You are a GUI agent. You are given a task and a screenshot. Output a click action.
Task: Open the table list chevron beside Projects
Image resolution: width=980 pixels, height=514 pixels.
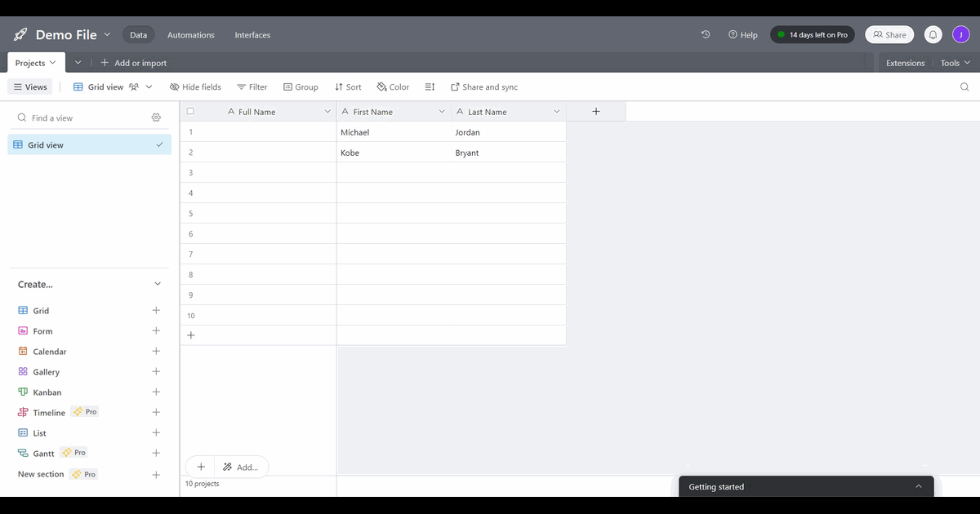click(x=78, y=63)
